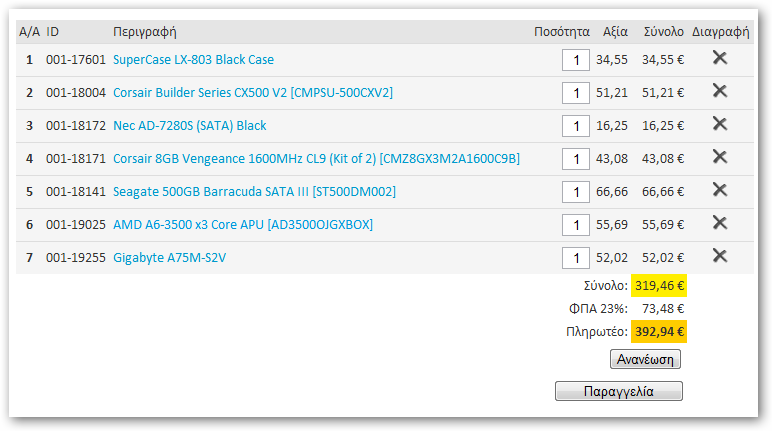Delete the SuperCase LX-803 Black Case row

coord(720,58)
